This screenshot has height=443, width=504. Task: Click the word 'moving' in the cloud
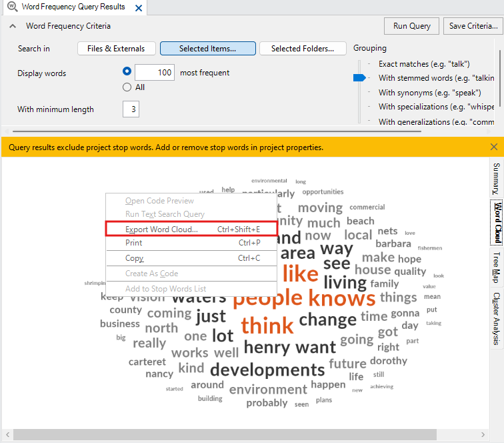(320, 208)
